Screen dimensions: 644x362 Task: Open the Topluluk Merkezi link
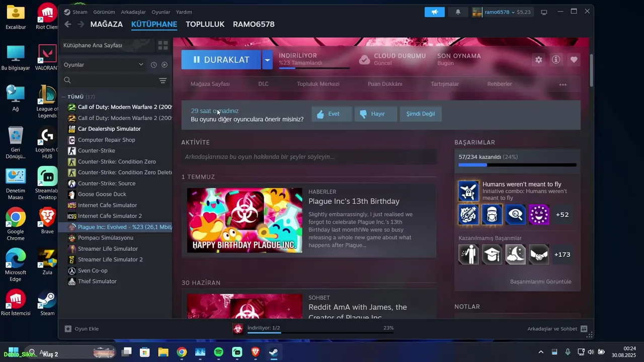click(x=318, y=84)
